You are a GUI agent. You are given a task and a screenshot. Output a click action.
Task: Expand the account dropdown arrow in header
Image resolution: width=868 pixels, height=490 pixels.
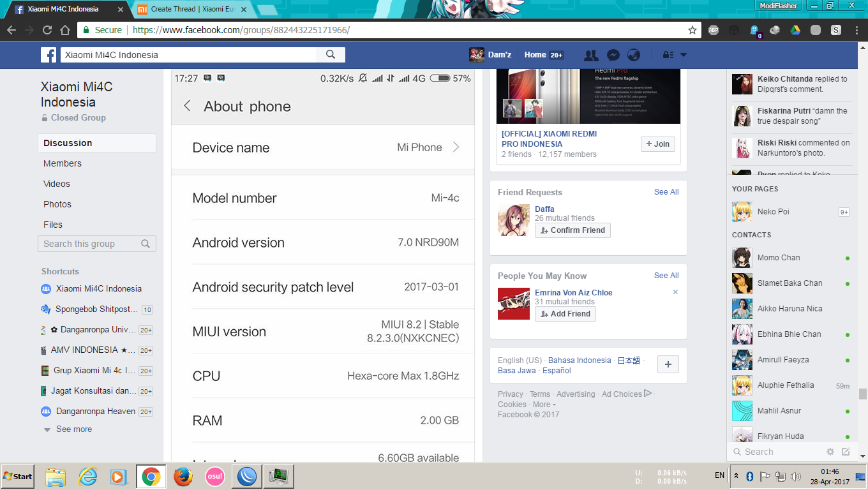684,55
